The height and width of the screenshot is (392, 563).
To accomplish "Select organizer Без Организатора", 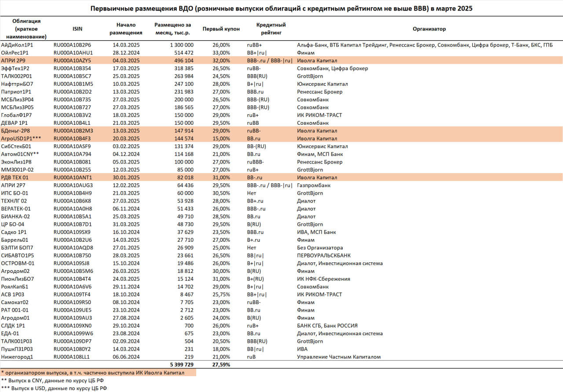I will click(x=320, y=248).
